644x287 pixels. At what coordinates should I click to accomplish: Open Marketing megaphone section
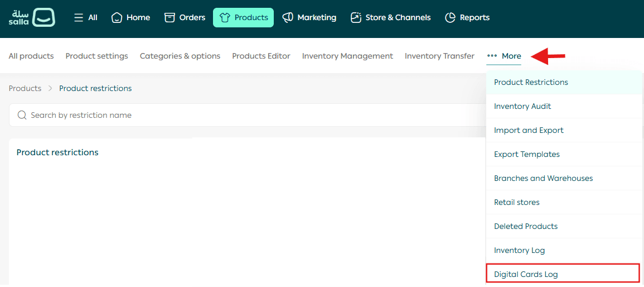[309, 17]
